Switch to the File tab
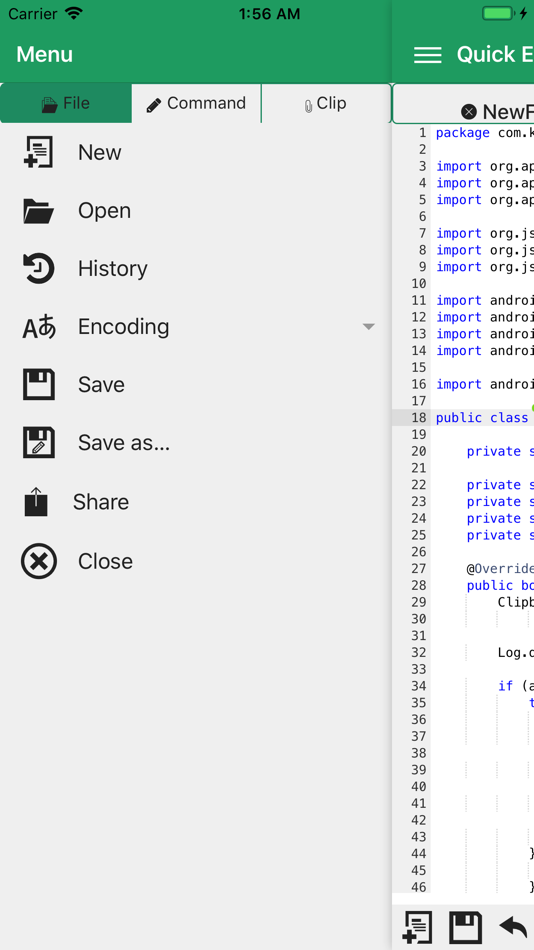The image size is (534, 950). (x=65, y=103)
